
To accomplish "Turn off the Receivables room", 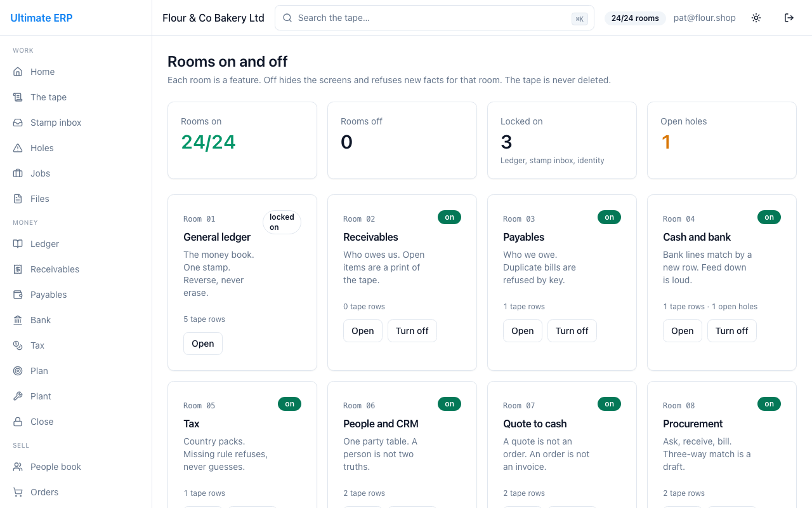I will tap(412, 331).
